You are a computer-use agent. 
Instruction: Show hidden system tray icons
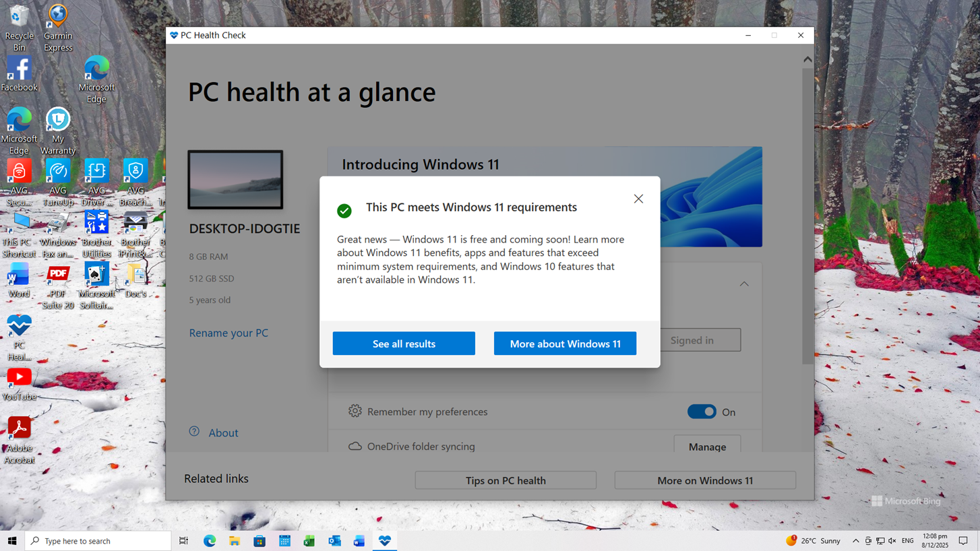coord(856,541)
